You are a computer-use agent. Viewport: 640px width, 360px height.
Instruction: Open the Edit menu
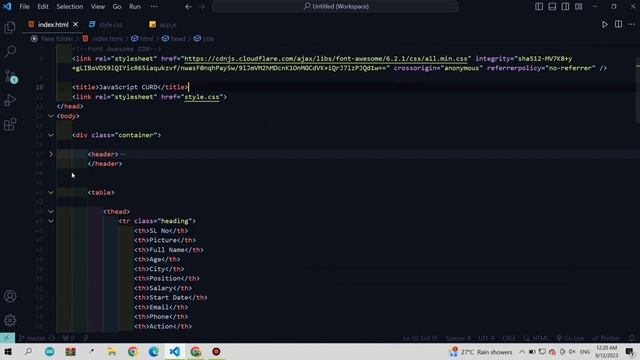(x=43, y=7)
